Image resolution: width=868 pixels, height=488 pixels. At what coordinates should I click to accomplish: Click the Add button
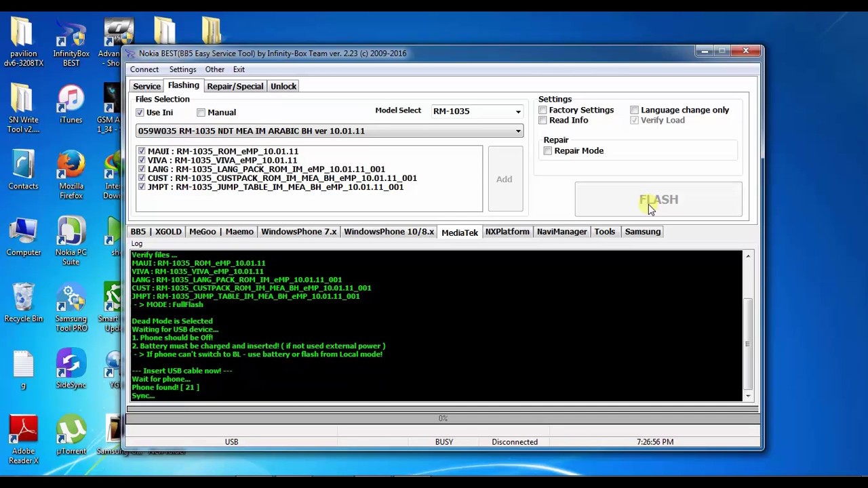tap(504, 179)
